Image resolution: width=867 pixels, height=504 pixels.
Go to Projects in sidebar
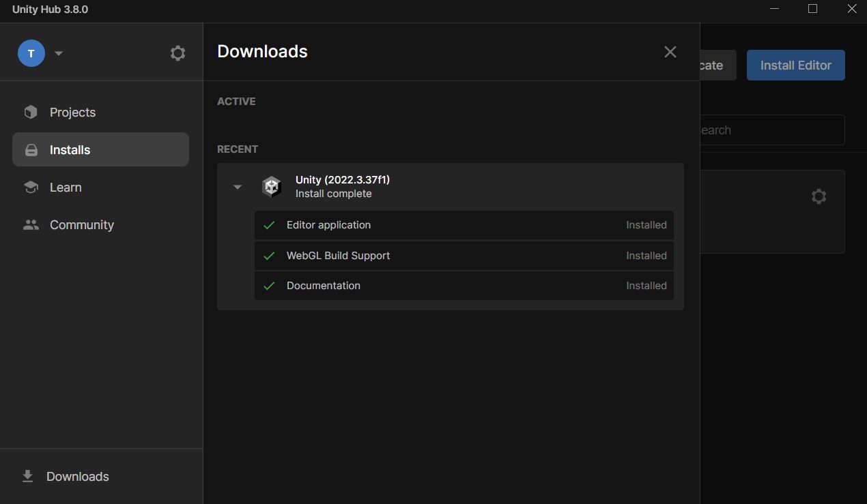tap(100, 113)
